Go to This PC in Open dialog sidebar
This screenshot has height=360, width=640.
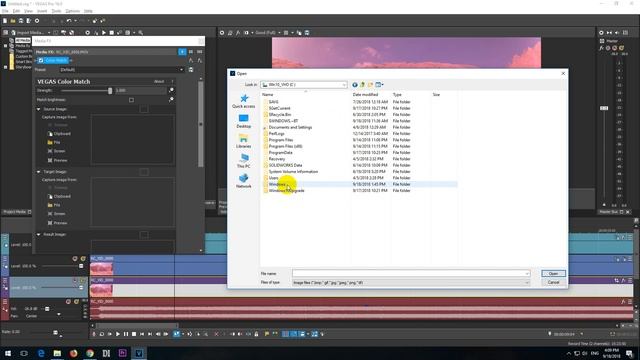tap(244, 161)
